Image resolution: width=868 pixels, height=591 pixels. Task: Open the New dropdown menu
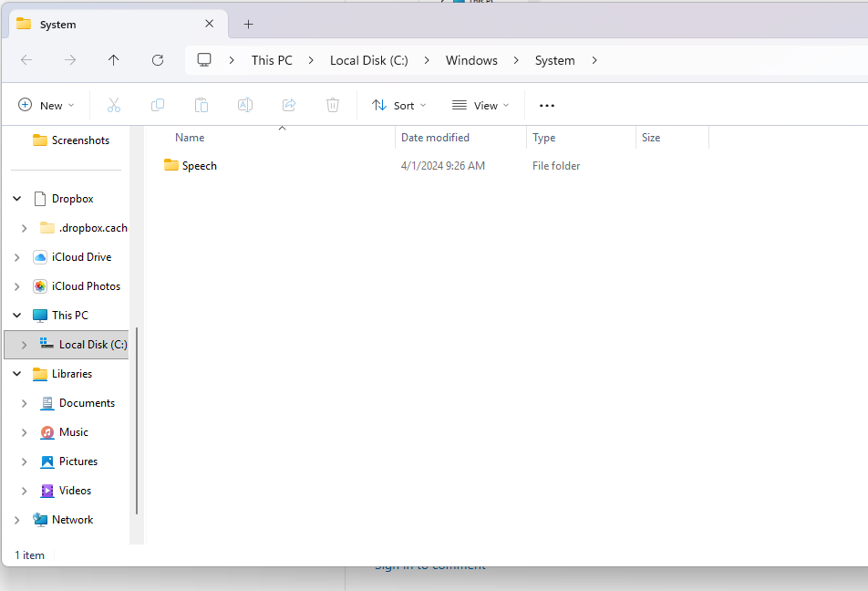tap(46, 105)
